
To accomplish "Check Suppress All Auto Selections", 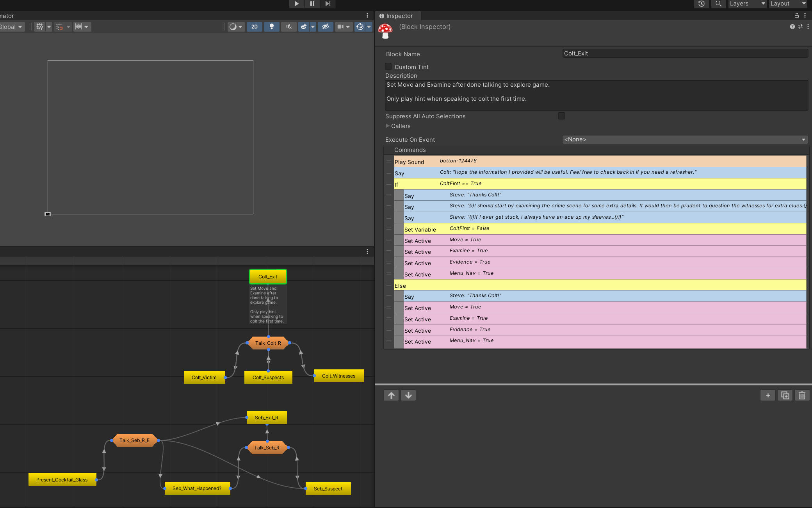I will pos(561,116).
